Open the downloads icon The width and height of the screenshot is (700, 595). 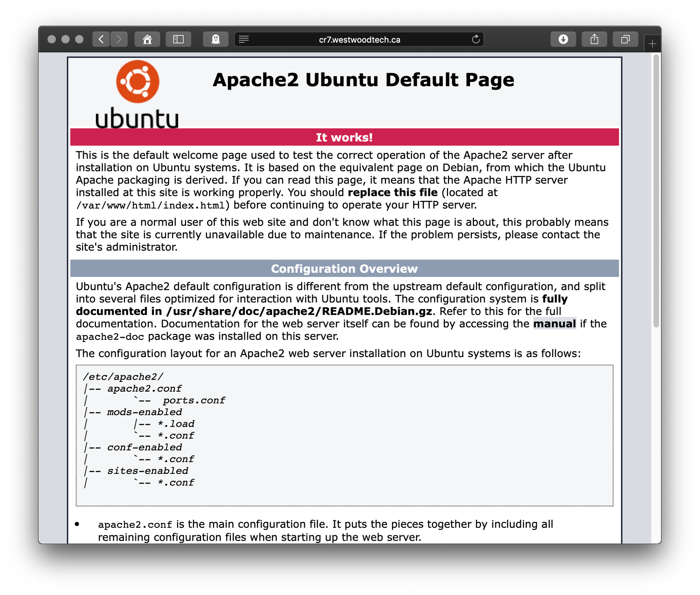coord(563,39)
